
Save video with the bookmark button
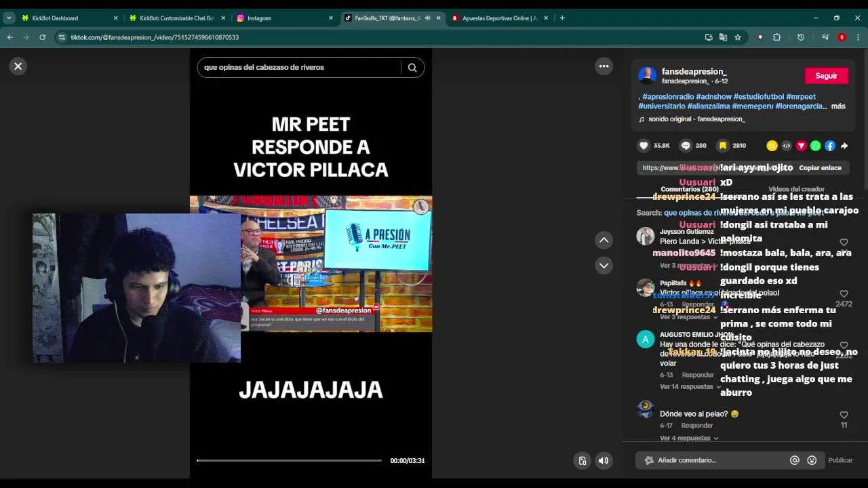click(723, 146)
